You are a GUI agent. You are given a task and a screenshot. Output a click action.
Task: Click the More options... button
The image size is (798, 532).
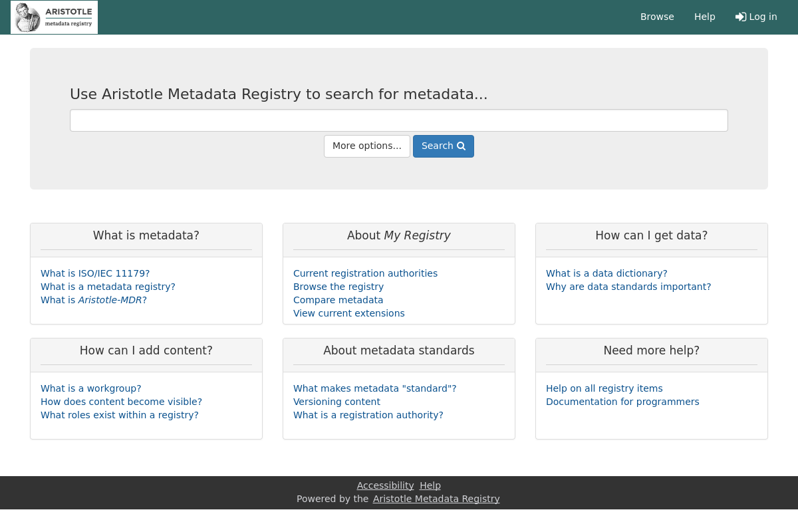(367, 146)
